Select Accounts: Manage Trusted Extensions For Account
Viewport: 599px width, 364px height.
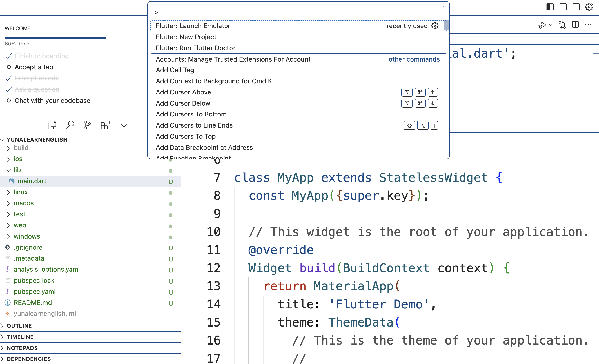tap(298, 59)
